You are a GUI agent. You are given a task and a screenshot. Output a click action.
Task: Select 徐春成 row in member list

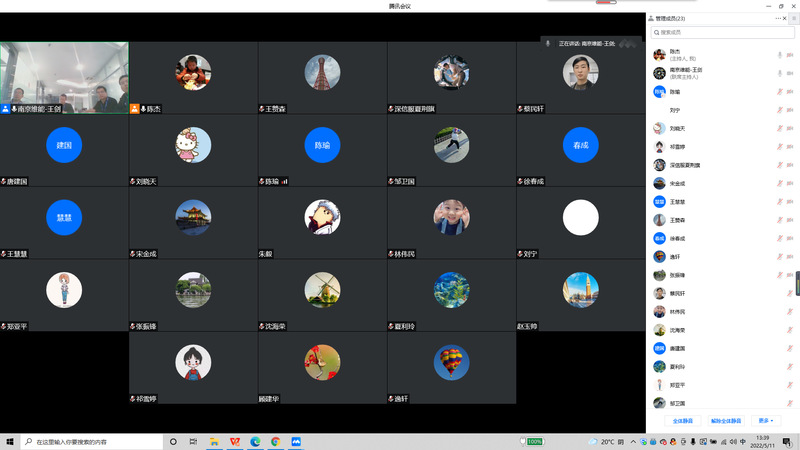722,238
